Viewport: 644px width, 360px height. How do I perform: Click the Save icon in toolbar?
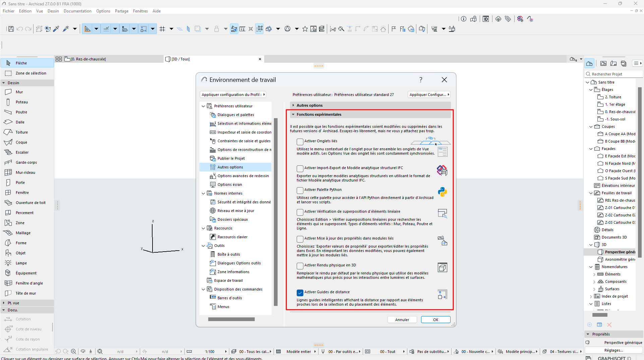[11, 29]
